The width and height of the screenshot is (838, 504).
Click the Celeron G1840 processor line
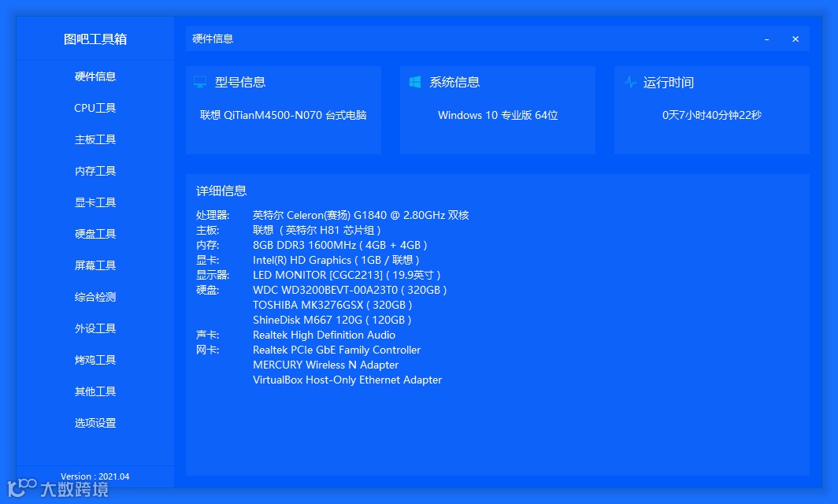(x=361, y=215)
